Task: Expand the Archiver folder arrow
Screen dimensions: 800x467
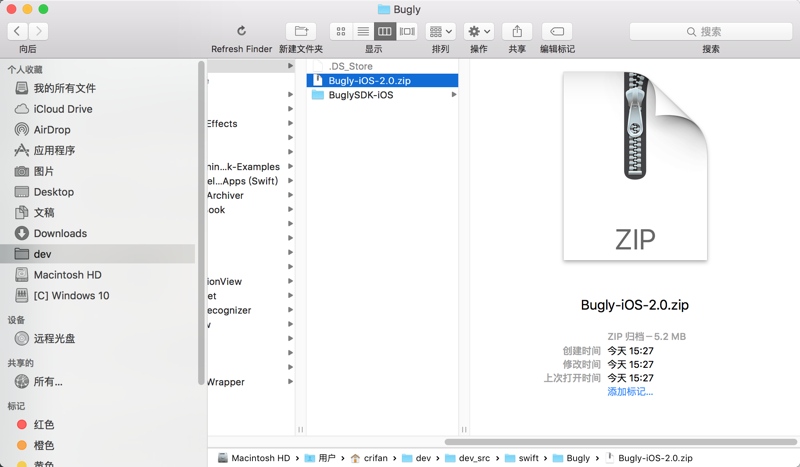Action: click(x=290, y=195)
